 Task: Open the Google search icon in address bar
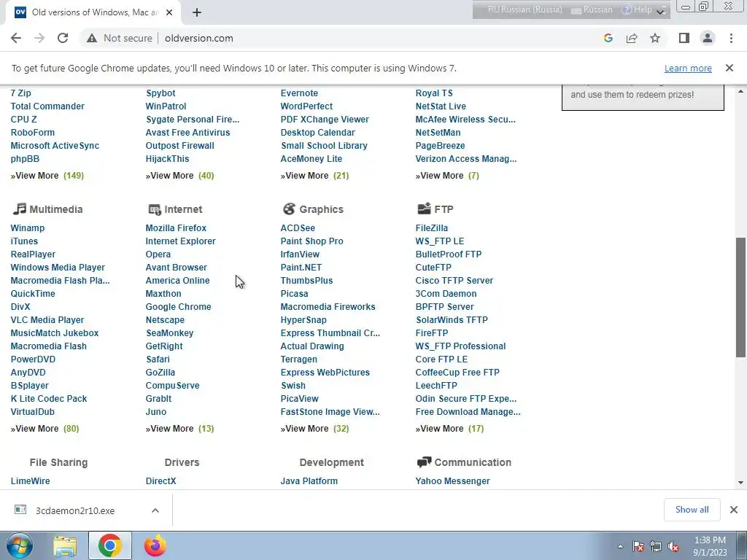coord(608,38)
